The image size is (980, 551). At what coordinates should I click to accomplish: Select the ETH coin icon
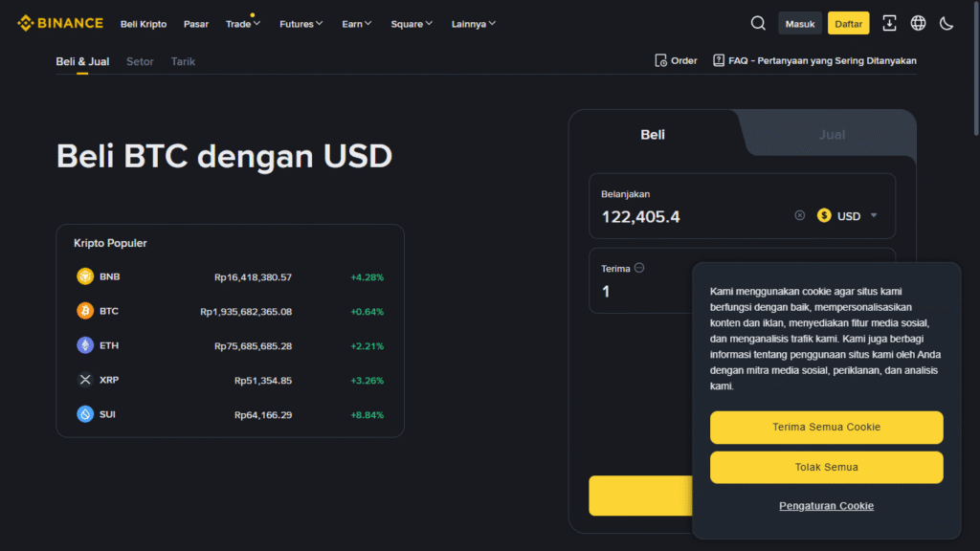coord(85,345)
